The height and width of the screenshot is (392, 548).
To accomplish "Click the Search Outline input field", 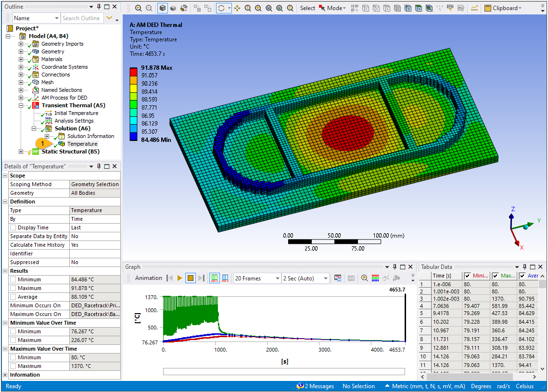I will pyautogui.click(x=81, y=18).
